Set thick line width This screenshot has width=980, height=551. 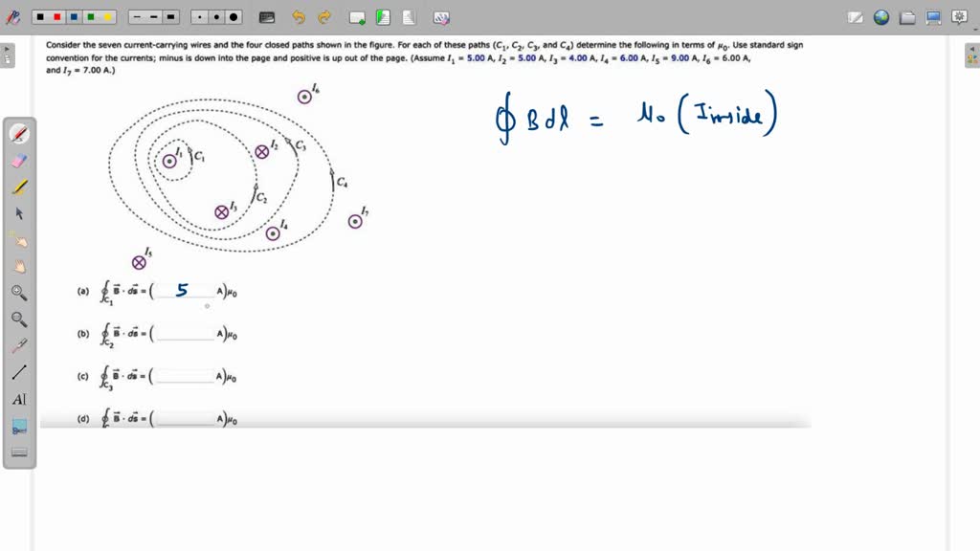(170, 17)
